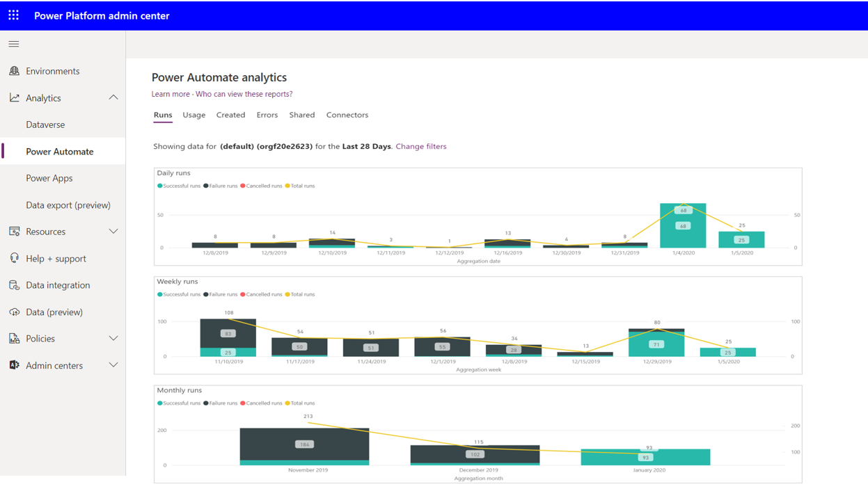
Task: Click Failure runs legend in Daily runs
Action: click(220, 186)
